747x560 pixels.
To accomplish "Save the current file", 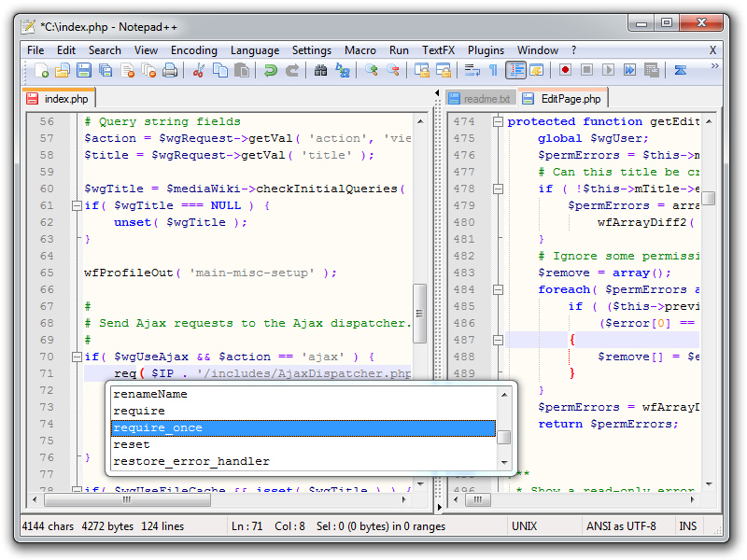I will click(83, 69).
